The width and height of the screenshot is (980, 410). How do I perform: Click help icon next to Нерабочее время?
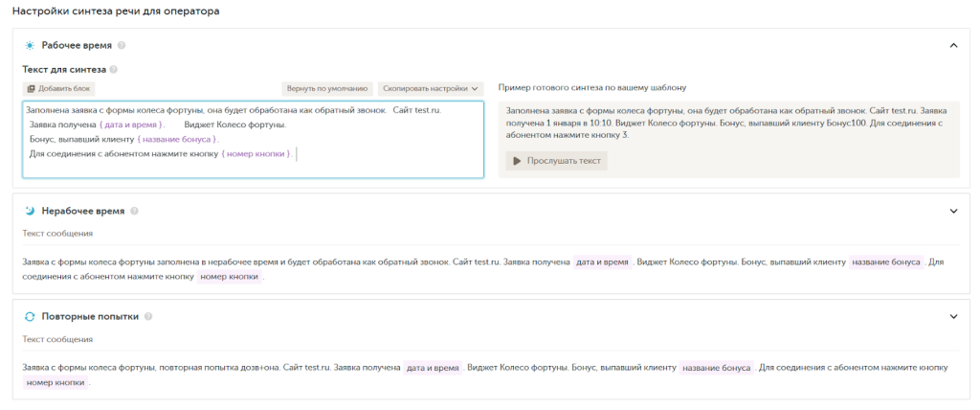click(134, 211)
